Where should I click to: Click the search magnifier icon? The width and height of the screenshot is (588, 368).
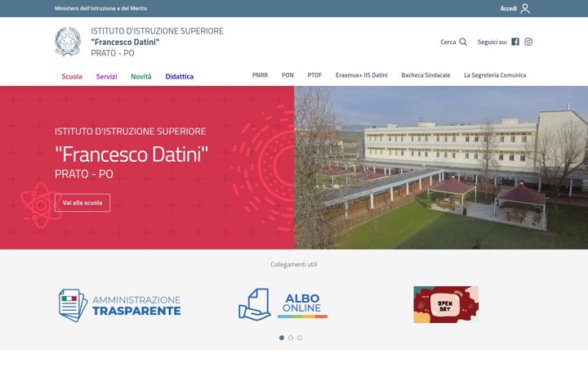(x=463, y=42)
